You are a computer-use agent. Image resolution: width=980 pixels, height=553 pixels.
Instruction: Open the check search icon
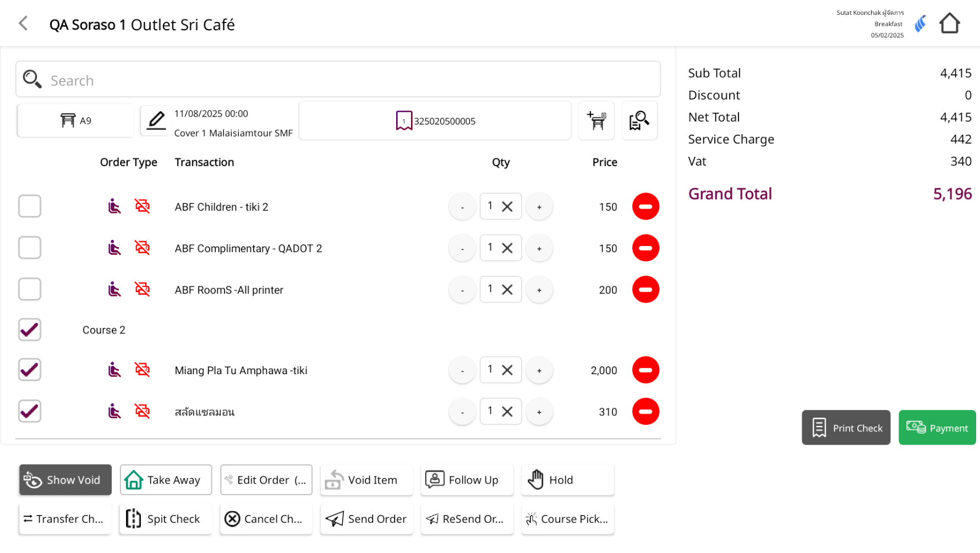[639, 121]
